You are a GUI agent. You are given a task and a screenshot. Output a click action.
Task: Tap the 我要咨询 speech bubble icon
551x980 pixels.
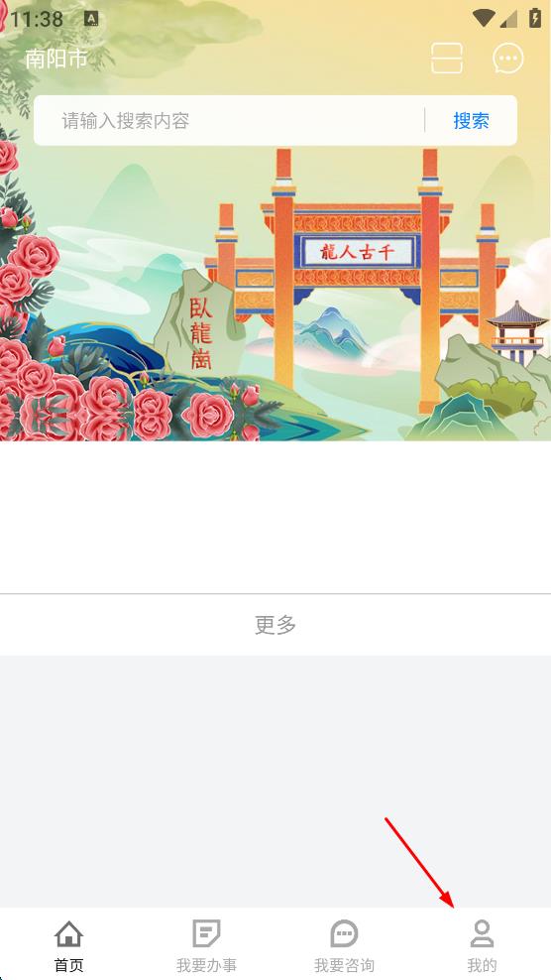(x=344, y=933)
